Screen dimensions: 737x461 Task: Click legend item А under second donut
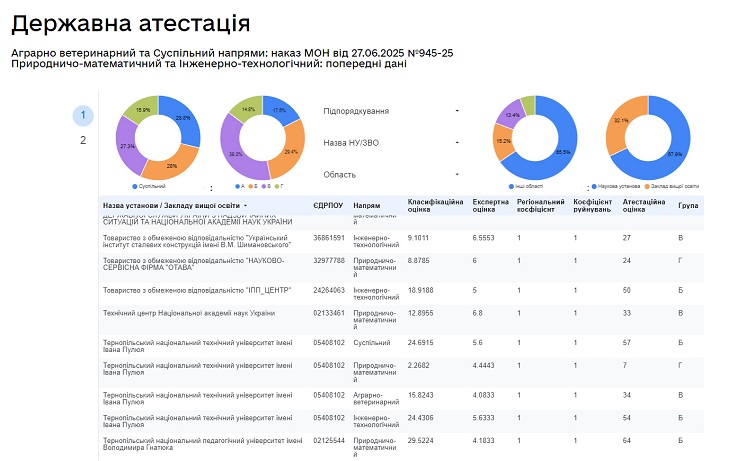[238, 186]
